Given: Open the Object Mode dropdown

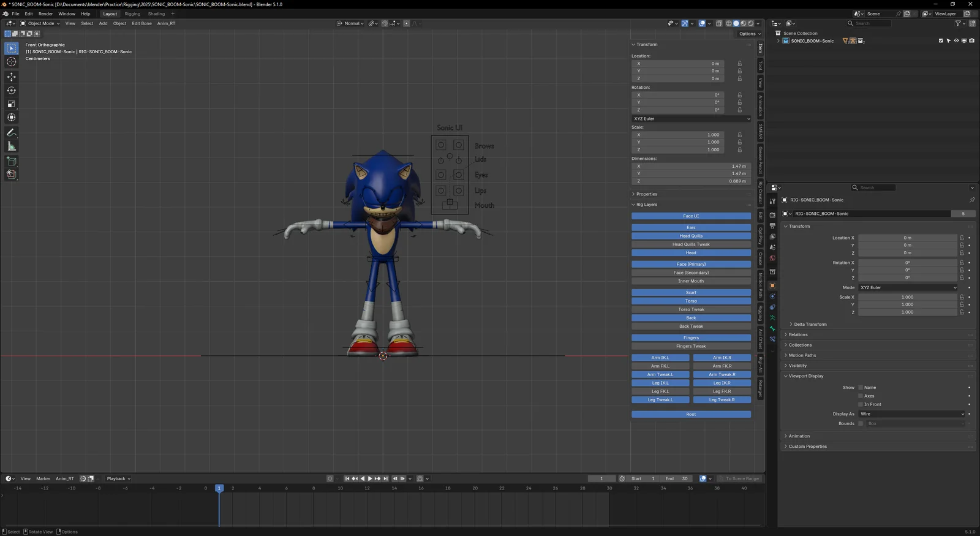Looking at the screenshot, I should point(40,23).
